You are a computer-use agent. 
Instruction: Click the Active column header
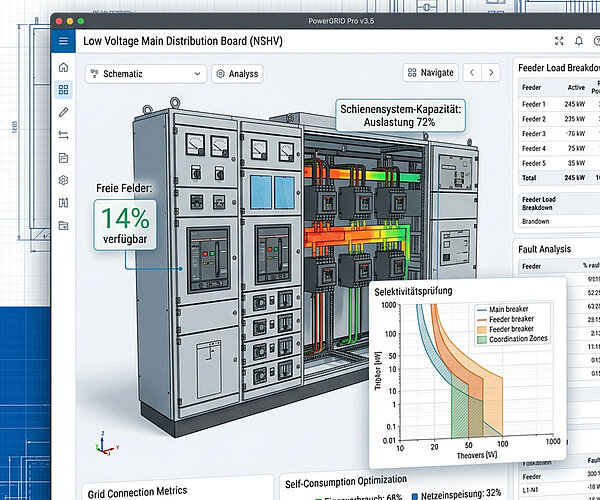pyautogui.click(x=576, y=88)
